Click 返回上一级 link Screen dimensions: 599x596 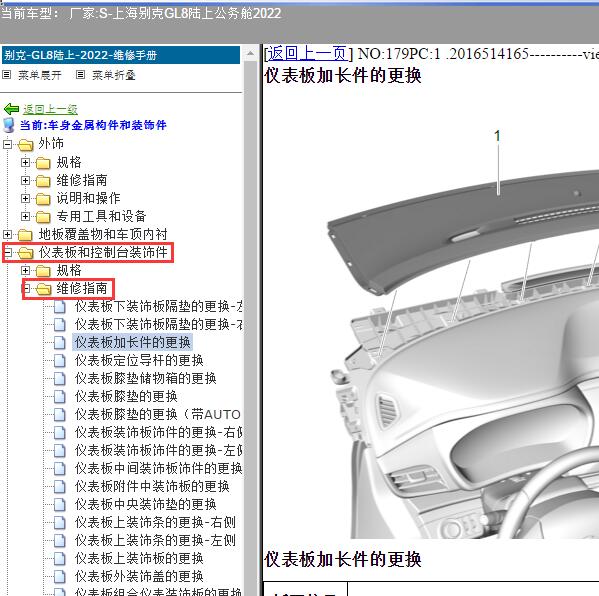(x=50, y=109)
